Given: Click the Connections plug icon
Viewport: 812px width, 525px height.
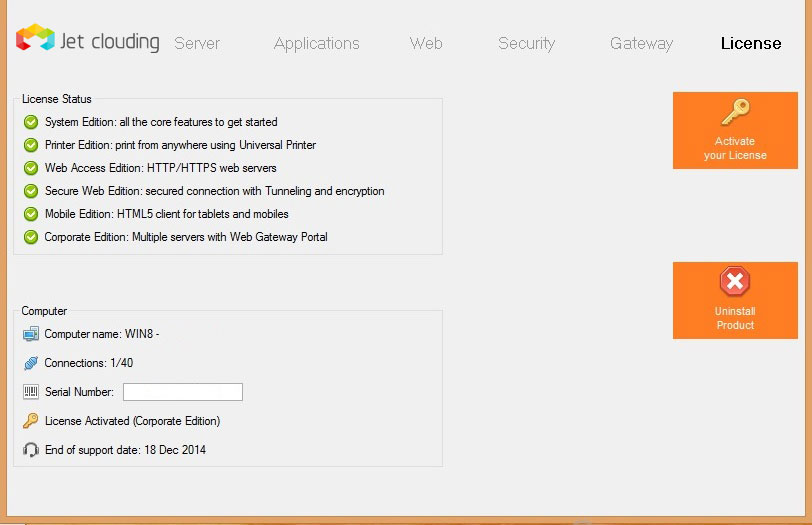Looking at the screenshot, I should coord(31,363).
